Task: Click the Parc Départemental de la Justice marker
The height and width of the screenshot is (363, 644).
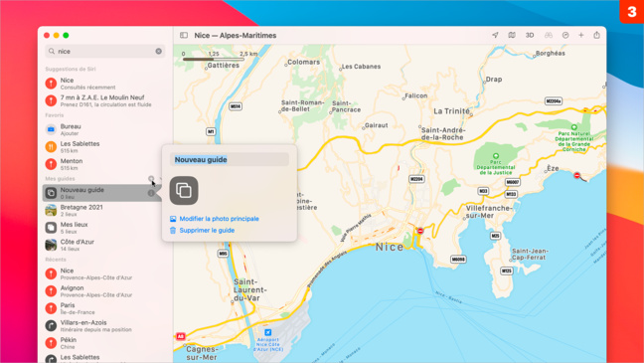Action: click(x=496, y=156)
